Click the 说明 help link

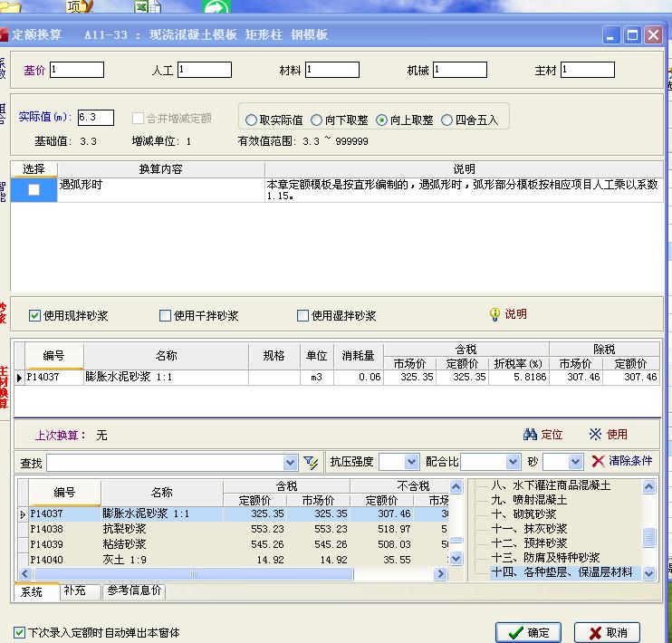515,314
